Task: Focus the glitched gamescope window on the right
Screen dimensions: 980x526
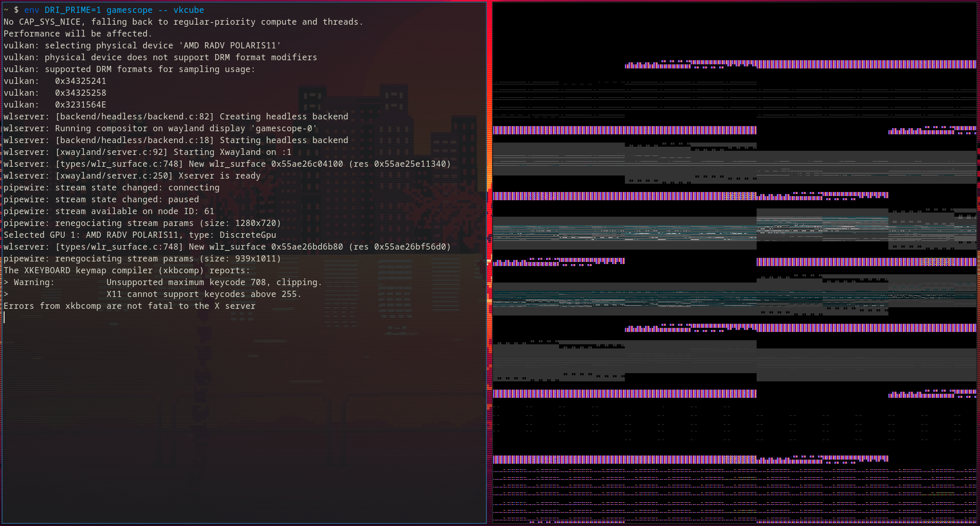Action: pyautogui.click(x=734, y=263)
